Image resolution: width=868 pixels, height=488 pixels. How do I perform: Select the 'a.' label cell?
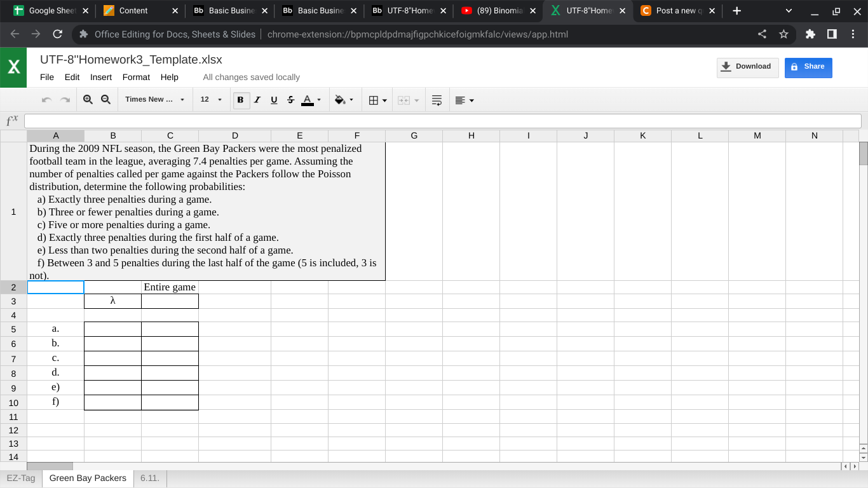click(x=55, y=329)
